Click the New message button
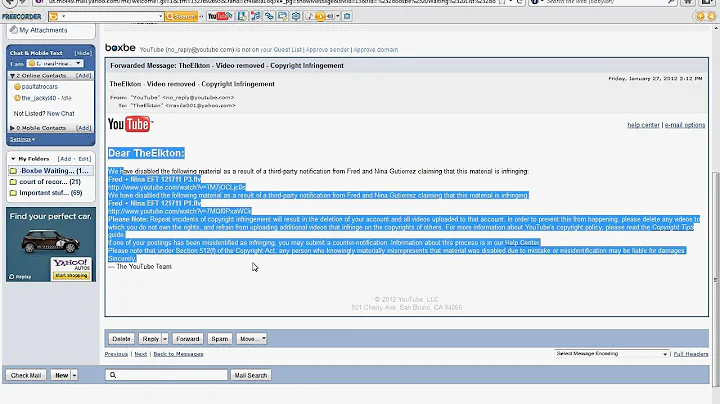Screen dimensions: 720x404 point(61,376)
